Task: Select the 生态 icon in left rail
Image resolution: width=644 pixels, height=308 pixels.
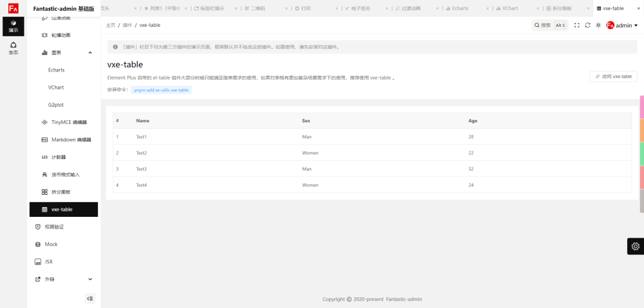Action: click(x=13, y=48)
